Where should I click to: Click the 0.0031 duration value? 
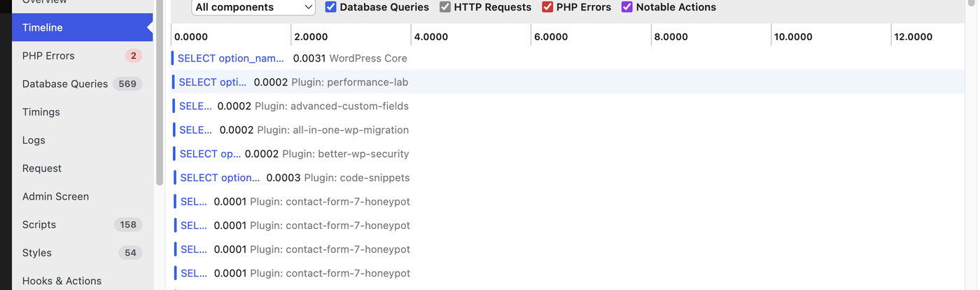pyautogui.click(x=309, y=58)
